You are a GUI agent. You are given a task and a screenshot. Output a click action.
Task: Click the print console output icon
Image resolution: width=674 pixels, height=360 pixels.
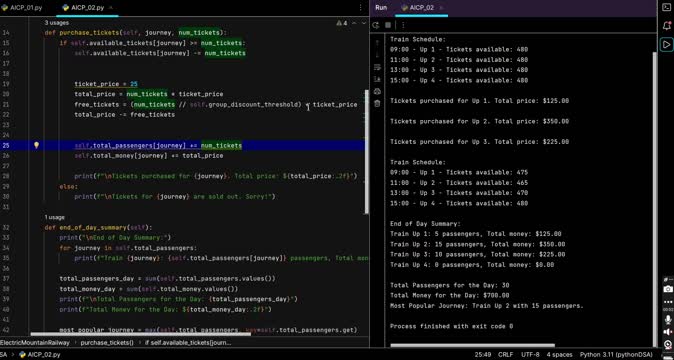click(x=377, y=92)
